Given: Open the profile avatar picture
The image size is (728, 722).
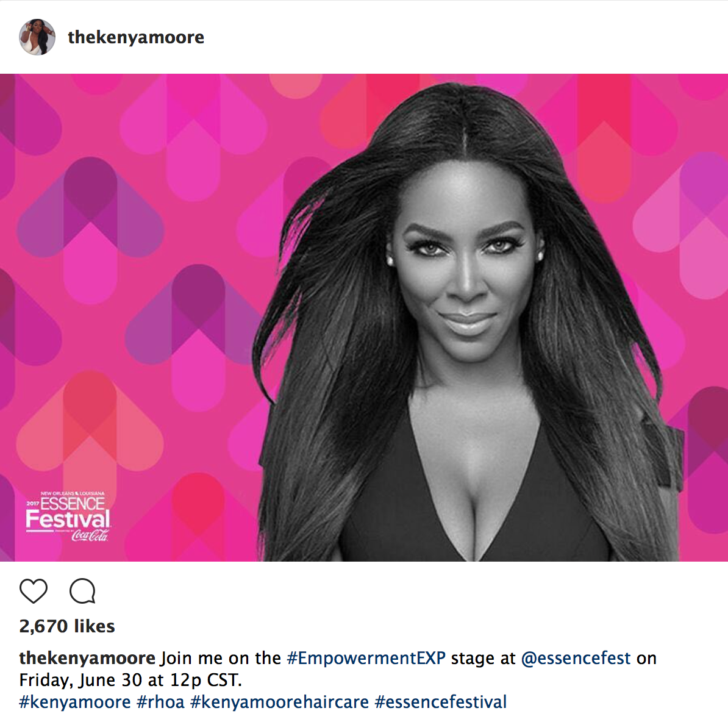Looking at the screenshot, I should point(37,37).
